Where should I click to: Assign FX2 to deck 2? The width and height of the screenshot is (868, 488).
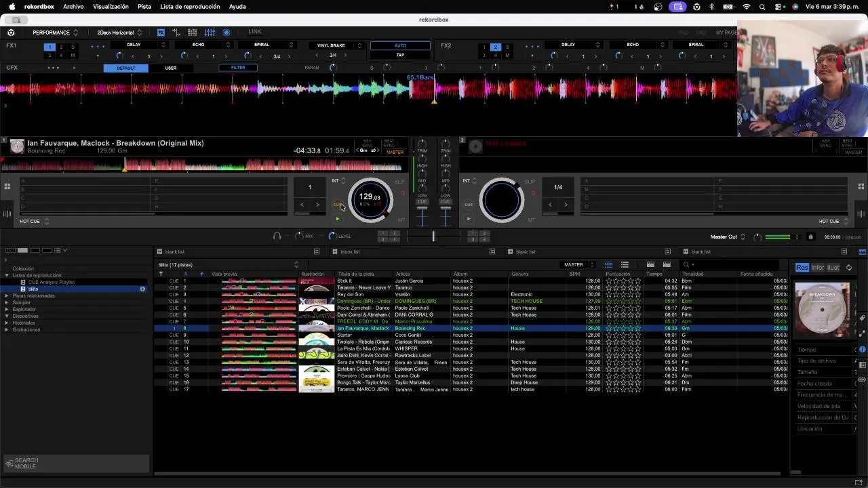[x=495, y=47]
